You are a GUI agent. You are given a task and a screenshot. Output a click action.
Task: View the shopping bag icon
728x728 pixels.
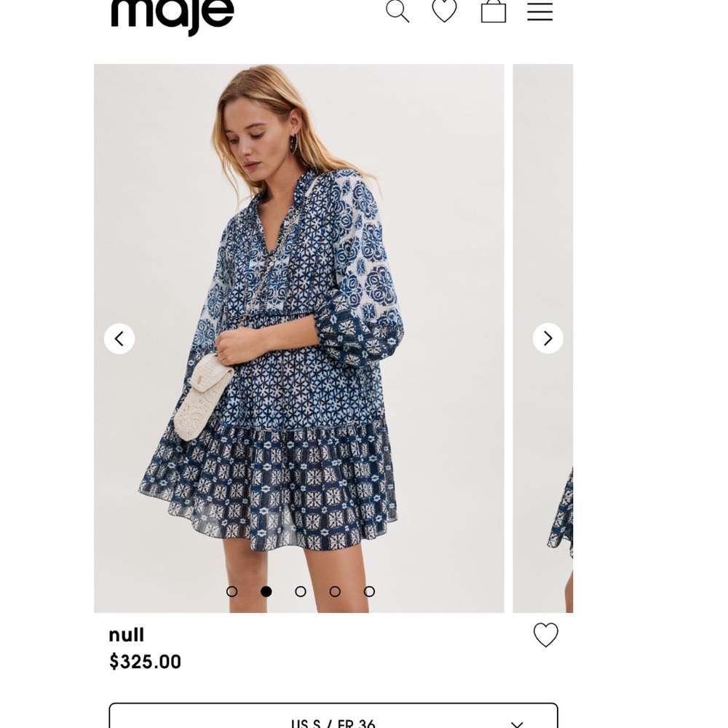[x=494, y=12]
